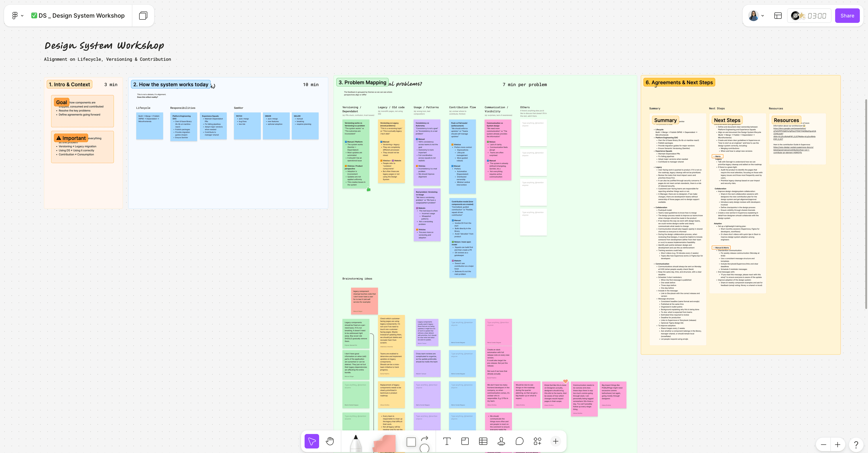Expand the user avatar dropdown chevron

(x=763, y=16)
